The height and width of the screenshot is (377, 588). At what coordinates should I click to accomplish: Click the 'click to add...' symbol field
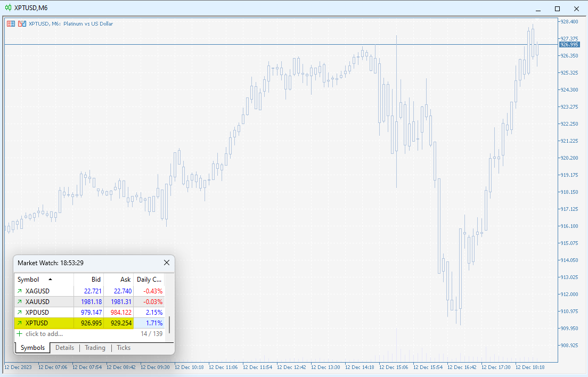[x=44, y=333]
